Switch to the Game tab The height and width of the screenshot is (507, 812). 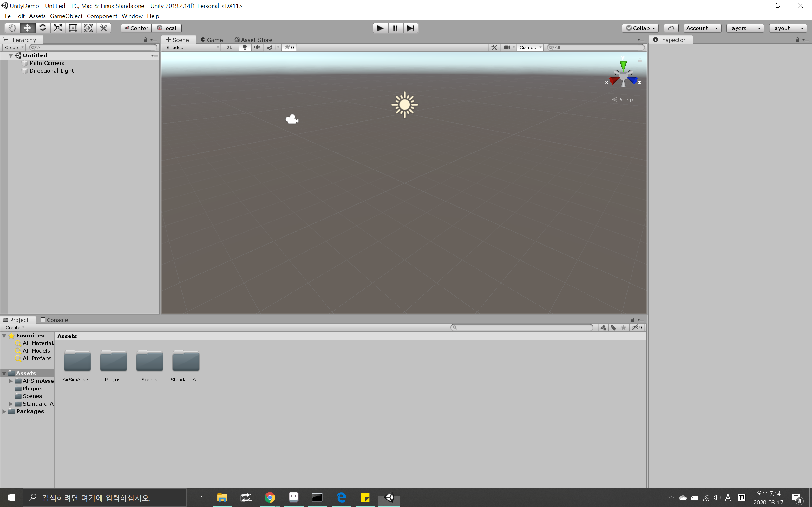(x=212, y=39)
